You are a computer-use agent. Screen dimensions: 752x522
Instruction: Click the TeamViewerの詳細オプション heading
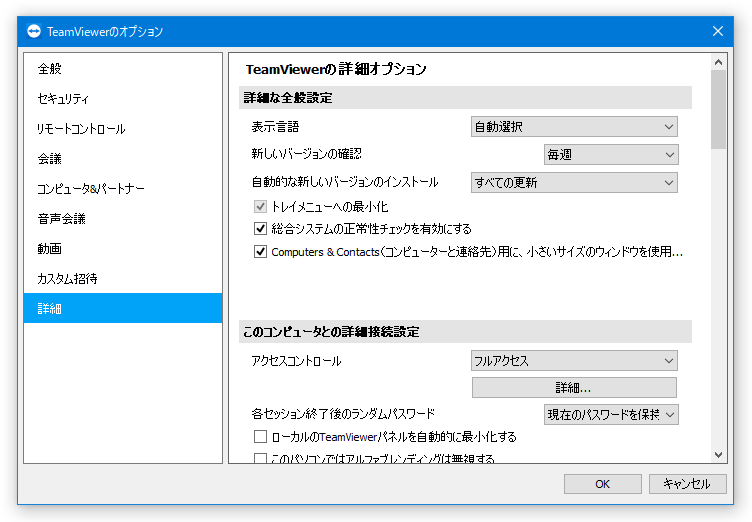[336, 69]
